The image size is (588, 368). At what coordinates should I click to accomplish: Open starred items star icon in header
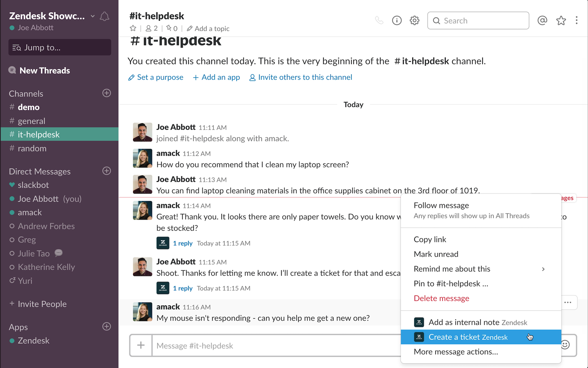[561, 21]
